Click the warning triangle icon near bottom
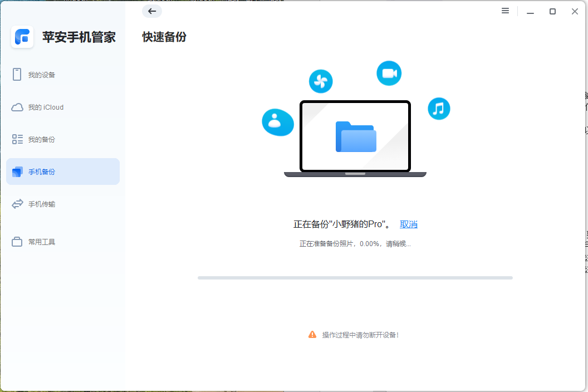The width and height of the screenshot is (588, 392). pyautogui.click(x=312, y=334)
